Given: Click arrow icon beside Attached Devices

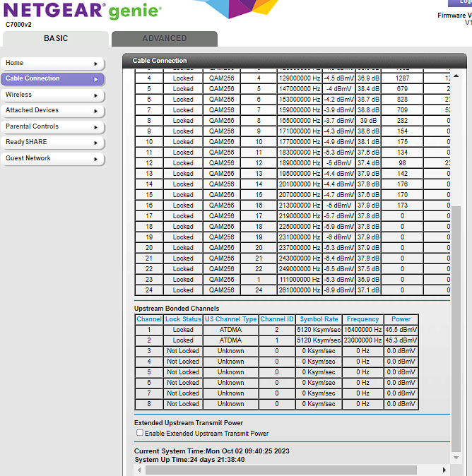Looking at the screenshot, I should pos(95,111).
